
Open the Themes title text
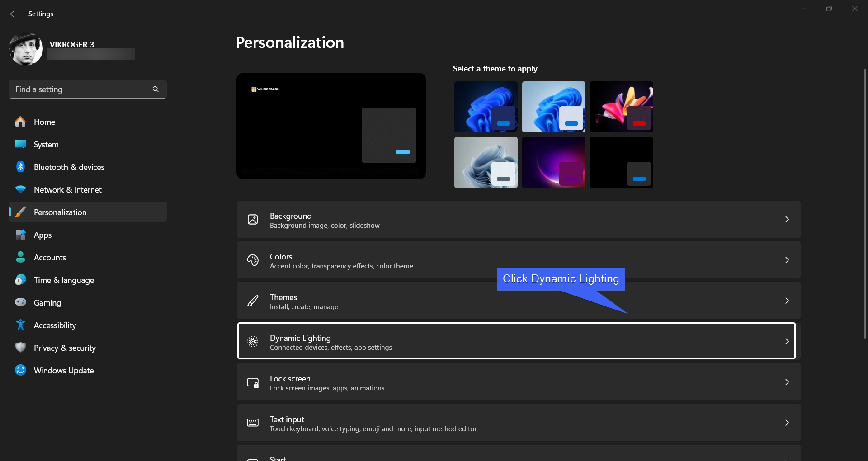coord(283,297)
